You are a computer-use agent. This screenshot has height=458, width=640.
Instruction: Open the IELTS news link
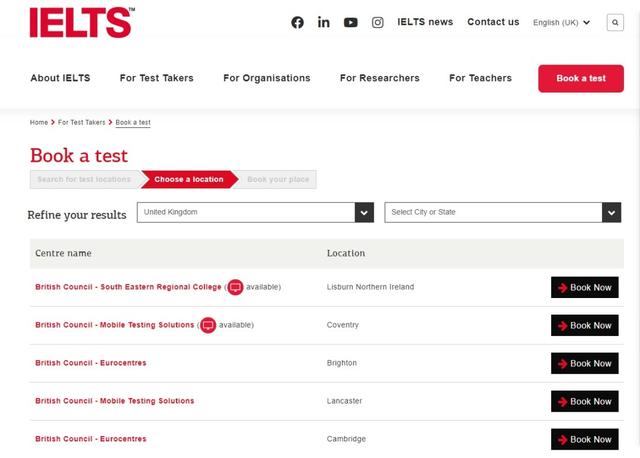425,22
